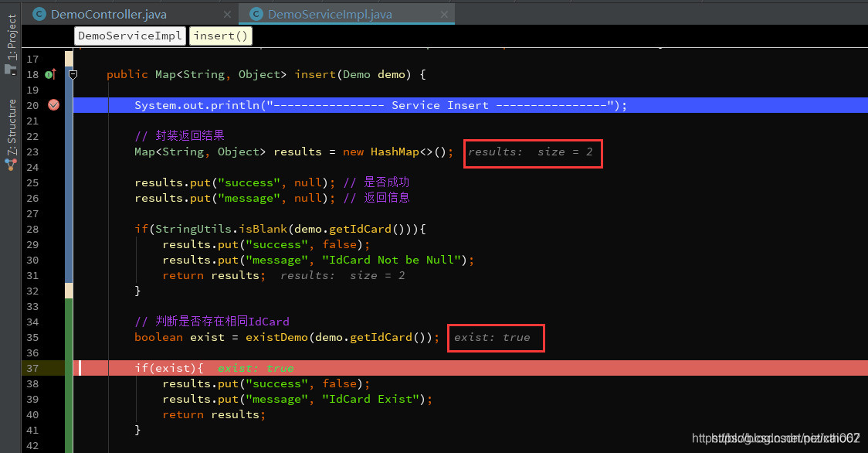Viewport: 868px width, 453px height.
Task: Click the DemoServiceImpl breadcrumb
Action: coord(130,36)
